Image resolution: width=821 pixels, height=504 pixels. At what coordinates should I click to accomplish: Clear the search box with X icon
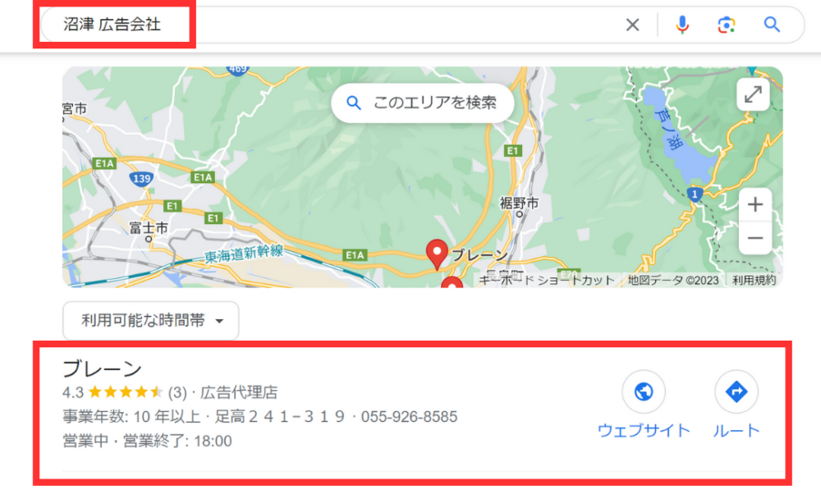632,25
